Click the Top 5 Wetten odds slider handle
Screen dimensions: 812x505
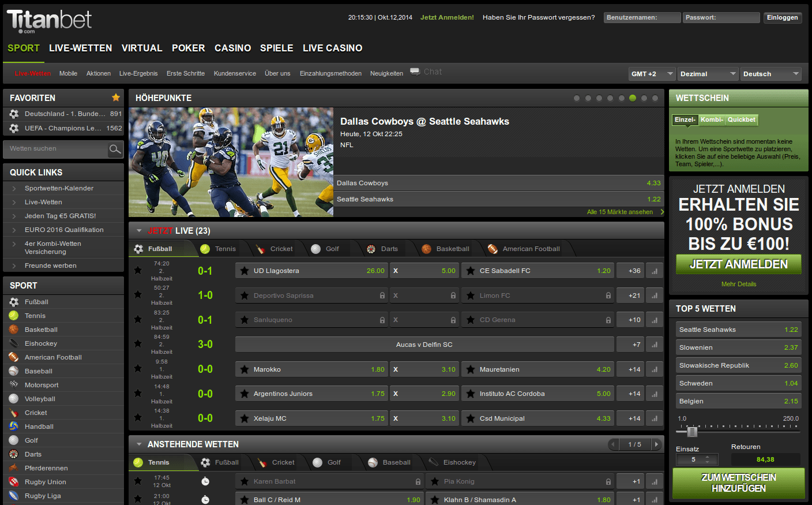coord(693,431)
